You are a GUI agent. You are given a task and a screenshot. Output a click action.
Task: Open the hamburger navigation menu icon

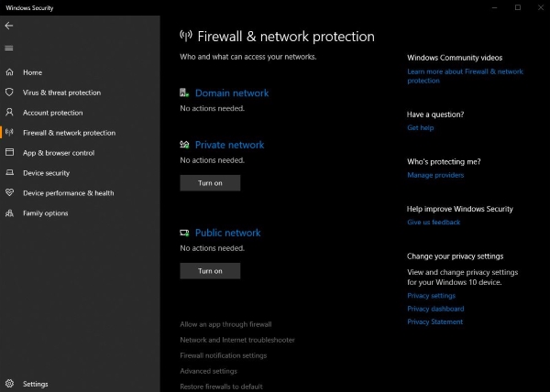click(x=9, y=48)
